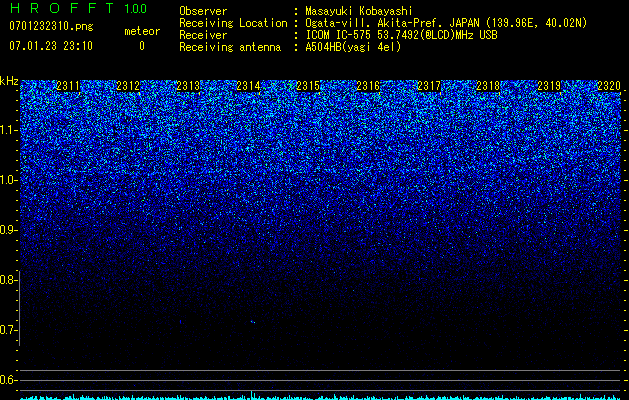This screenshot has width=629, height=400.
Task: Click the 0.9 kHz axis label
Action: point(7,230)
